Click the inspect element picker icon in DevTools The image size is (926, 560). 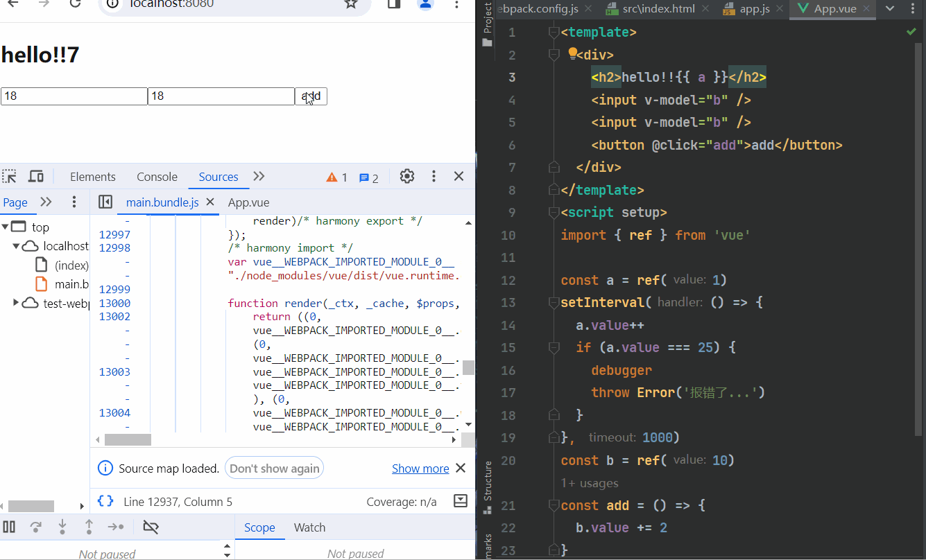tap(9, 177)
